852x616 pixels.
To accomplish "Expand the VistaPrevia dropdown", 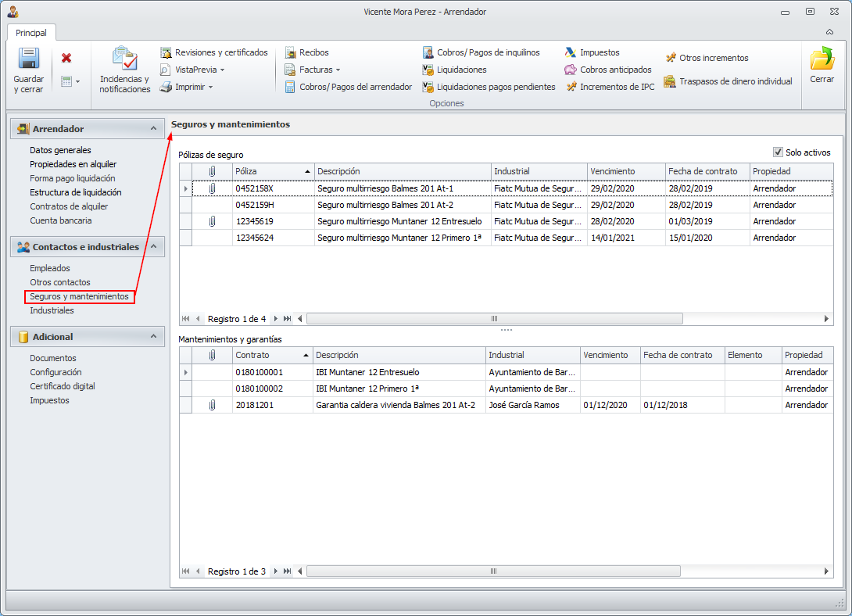I will click(x=222, y=70).
